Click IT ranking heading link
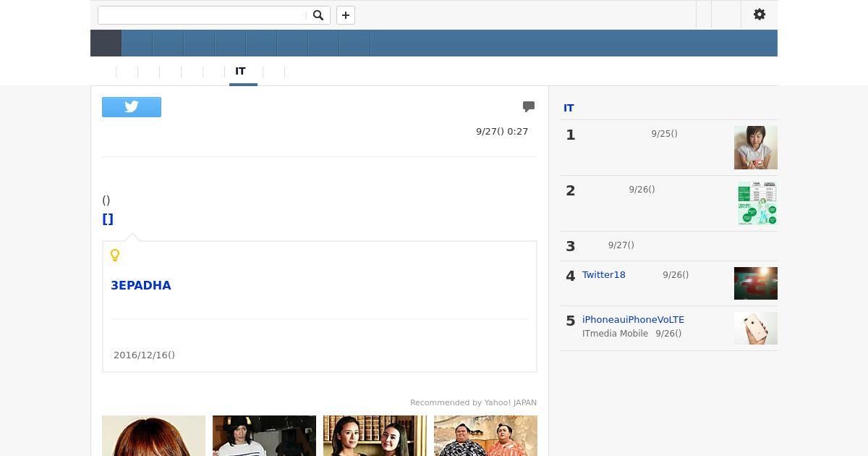 pyautogui.click(x=569, y=108)
